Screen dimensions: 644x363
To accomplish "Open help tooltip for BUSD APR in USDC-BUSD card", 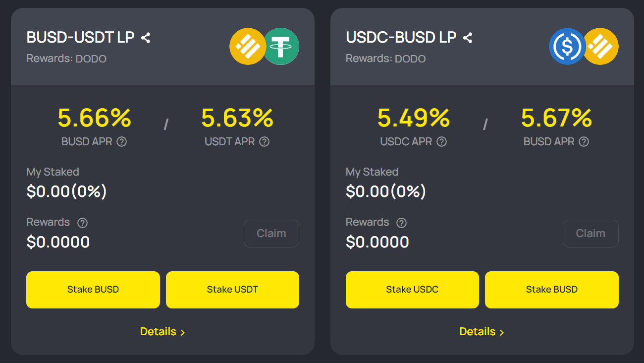I will pos(584,142).
